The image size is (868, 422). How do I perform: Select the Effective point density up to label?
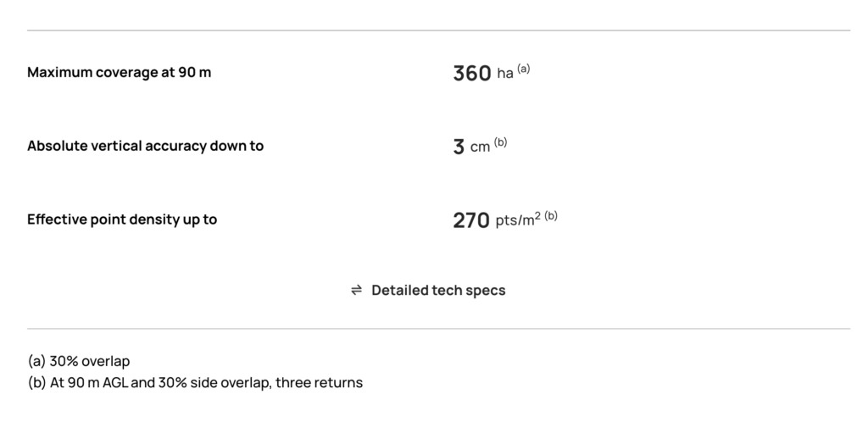pos(122,219)
